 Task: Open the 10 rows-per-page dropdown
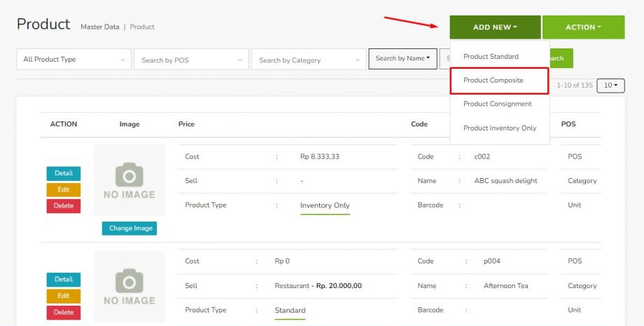(x=610, y=86)
